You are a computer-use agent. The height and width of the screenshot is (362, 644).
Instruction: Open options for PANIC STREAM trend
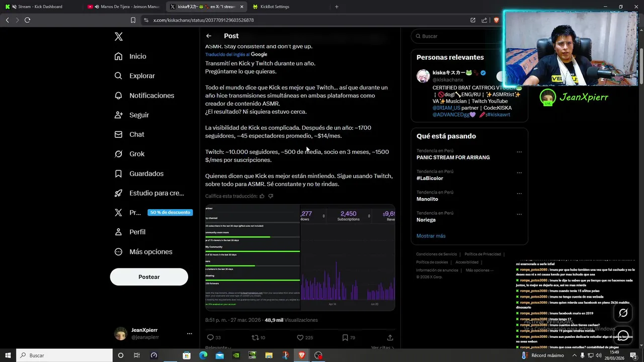tap(519, 152)
